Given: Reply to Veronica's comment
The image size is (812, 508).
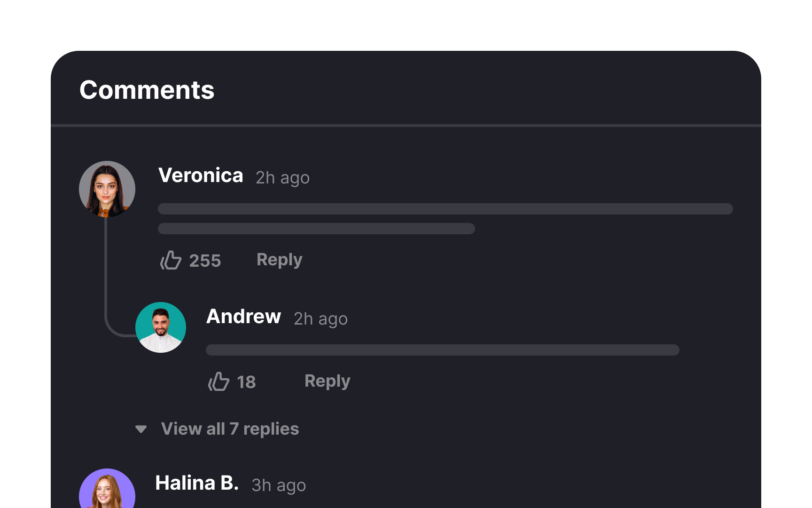Looking at the screenshot, I should [x=280, y=260].
